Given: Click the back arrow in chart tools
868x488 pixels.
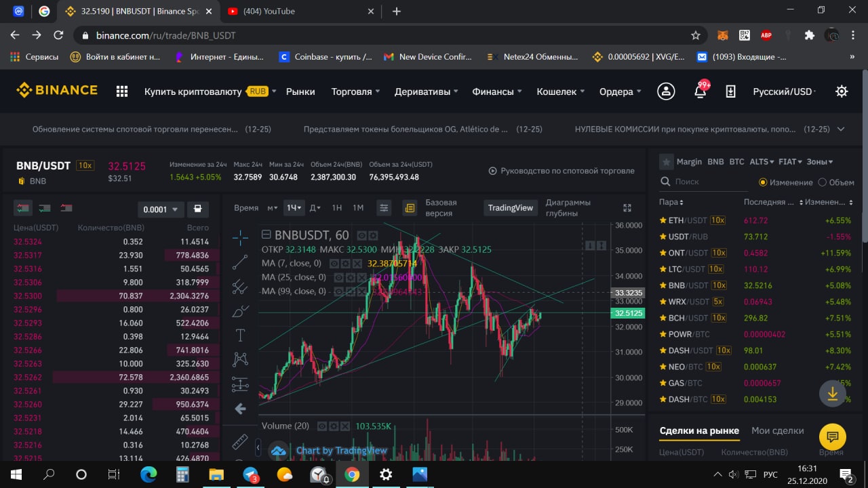Looking at the screenshot, I should pos(240,409).
